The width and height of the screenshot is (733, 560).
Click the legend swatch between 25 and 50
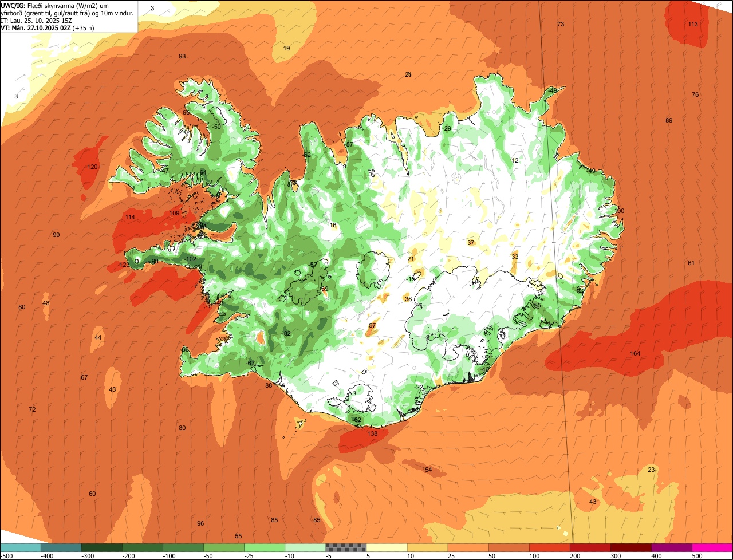[468, 547]
